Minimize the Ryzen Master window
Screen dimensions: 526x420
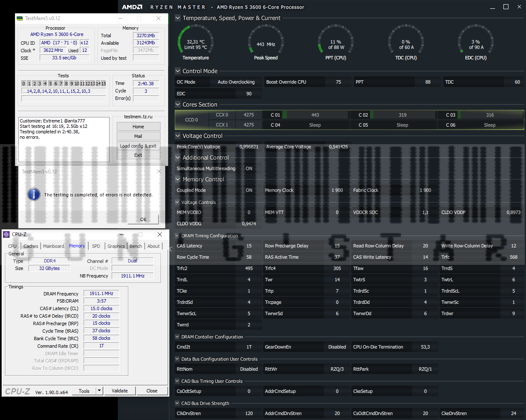click(492, 7)
